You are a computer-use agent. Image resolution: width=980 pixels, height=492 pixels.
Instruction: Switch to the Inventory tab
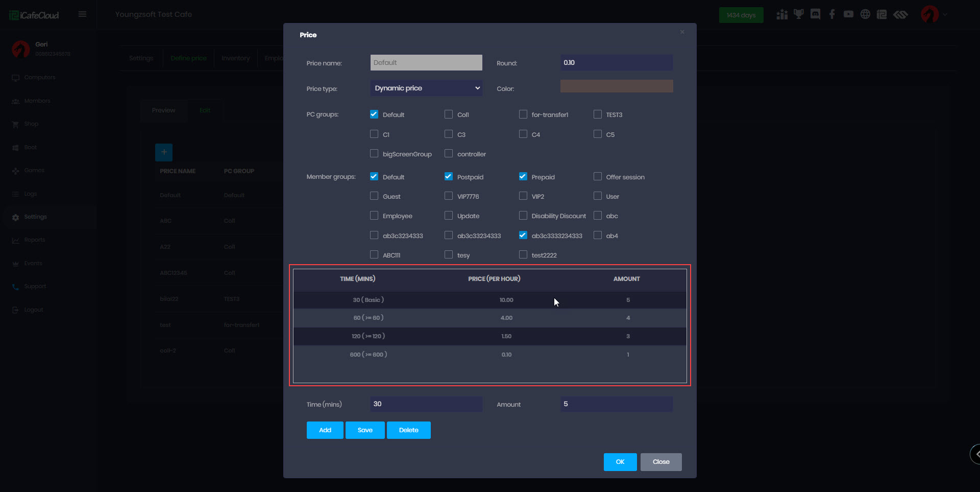(235, 58)
